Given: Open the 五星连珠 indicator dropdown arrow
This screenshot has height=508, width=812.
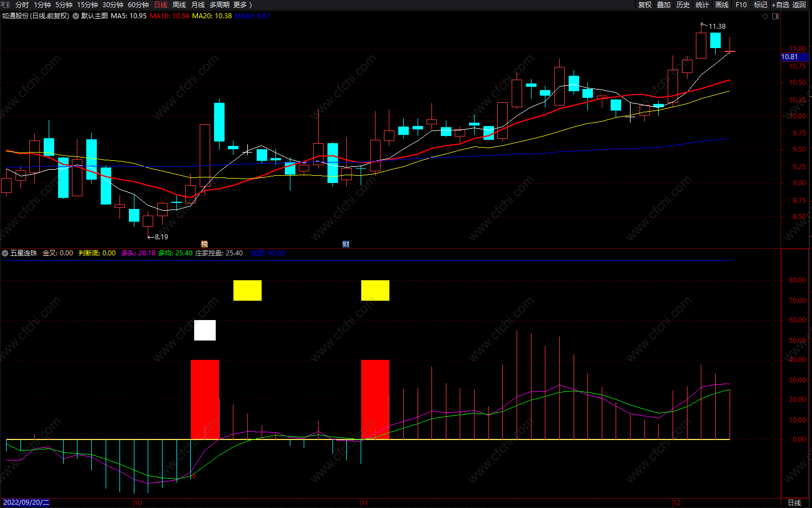Looking at the screenshot, I should [x=5, y=253].
